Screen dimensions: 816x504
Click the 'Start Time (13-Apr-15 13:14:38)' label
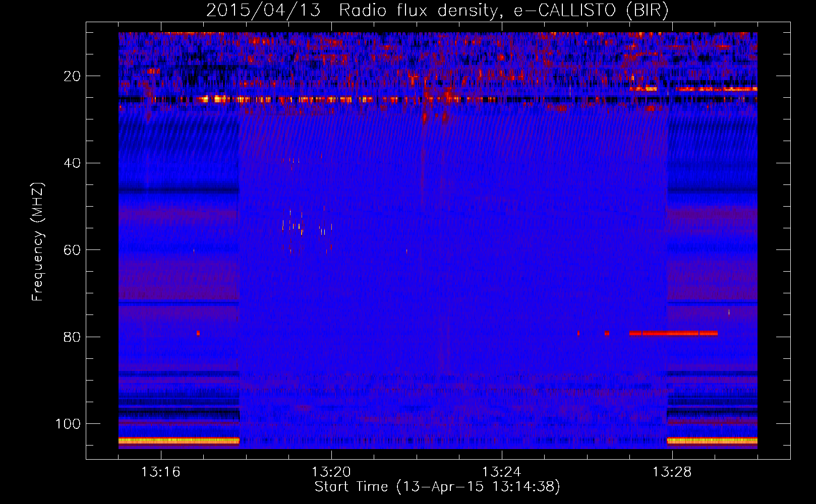[x=437, y=487]
